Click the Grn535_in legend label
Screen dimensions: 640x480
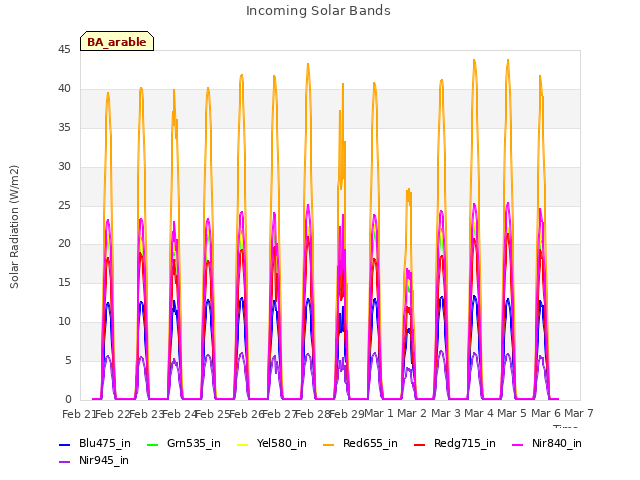194,443
